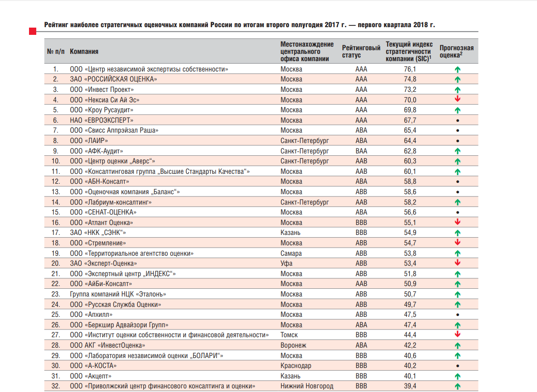Click the SIC value 47,4

point(410,325)
